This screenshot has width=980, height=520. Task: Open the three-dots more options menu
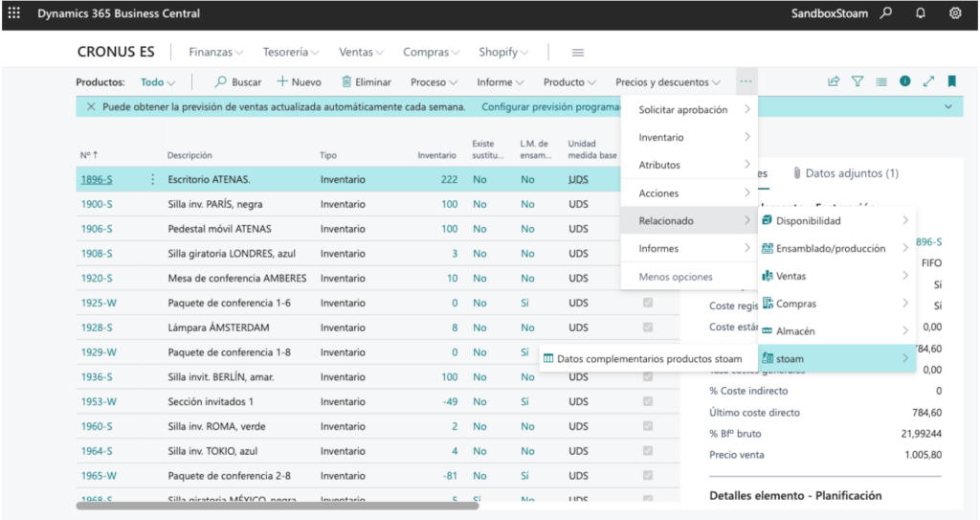(746, 81)
